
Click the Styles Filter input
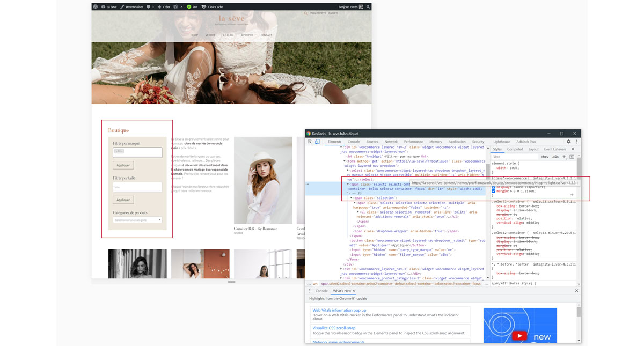click(x=514, y=157)
